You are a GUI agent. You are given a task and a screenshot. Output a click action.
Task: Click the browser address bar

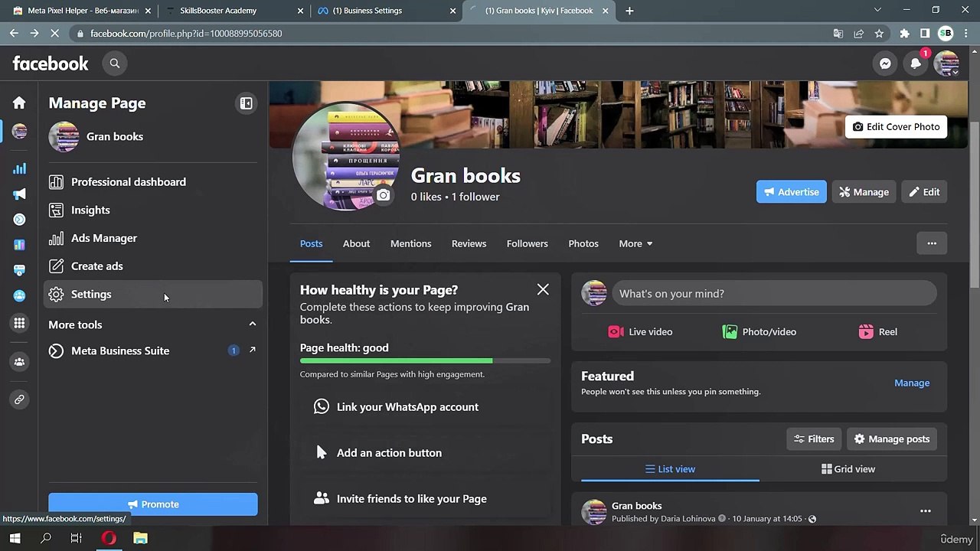tap(452, 34)
